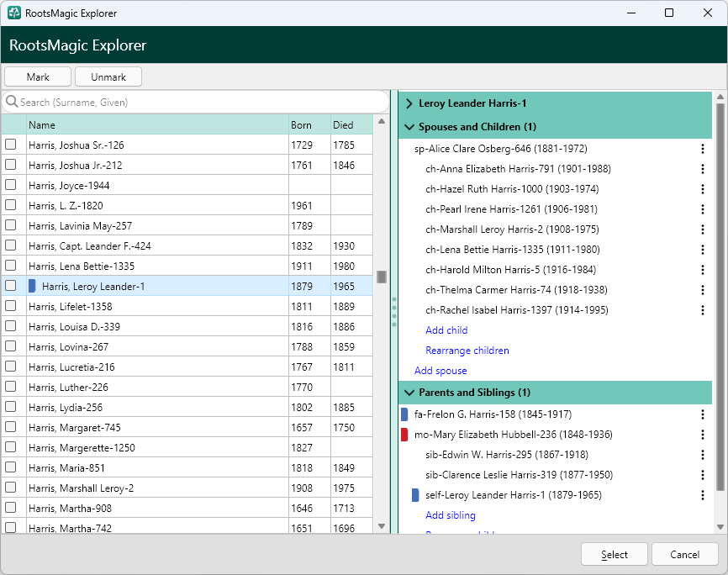
Task: Select the row Harris, Capt. Leander F.-424
Action: [187, 245]
